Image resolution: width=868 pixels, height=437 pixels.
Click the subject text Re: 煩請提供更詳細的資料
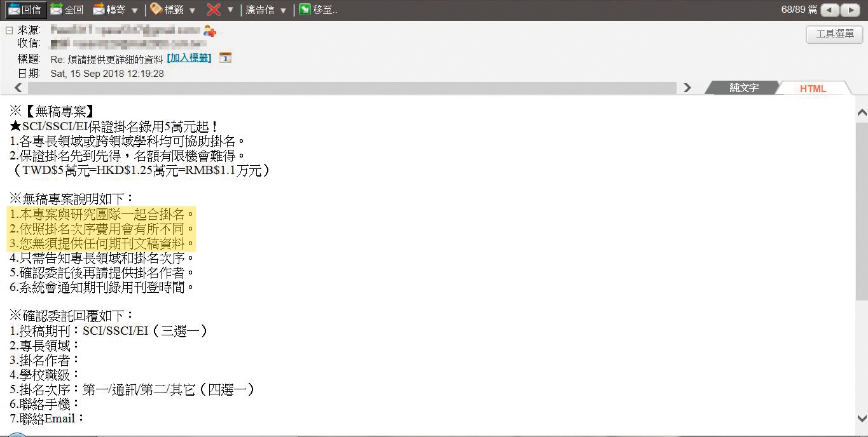tap(107, 58)
